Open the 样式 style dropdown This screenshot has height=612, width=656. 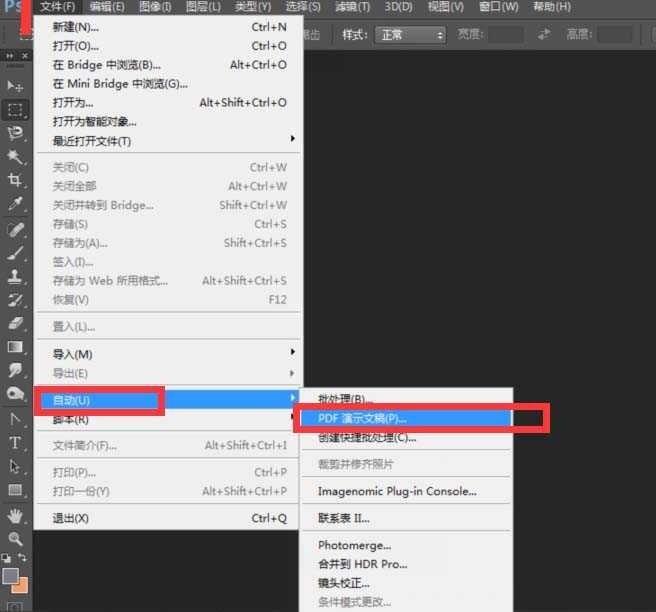(x=410, y=35)
